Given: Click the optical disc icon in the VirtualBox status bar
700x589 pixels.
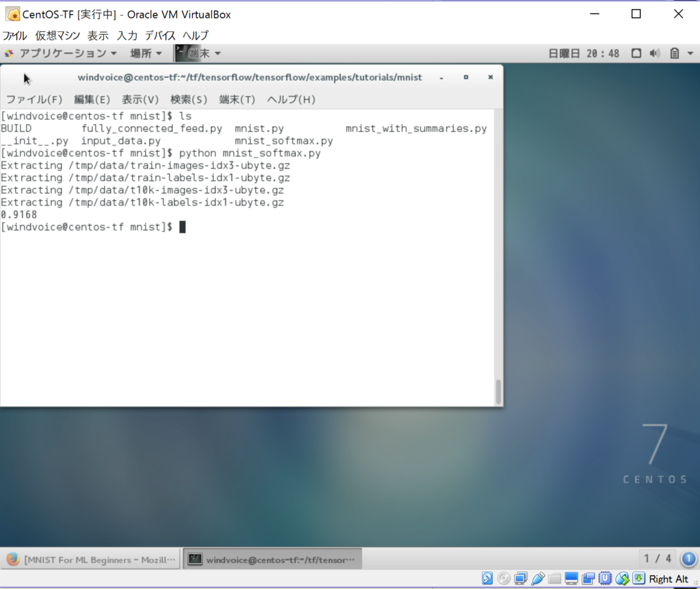Looking at the screenshot, I should click(504, 579).
